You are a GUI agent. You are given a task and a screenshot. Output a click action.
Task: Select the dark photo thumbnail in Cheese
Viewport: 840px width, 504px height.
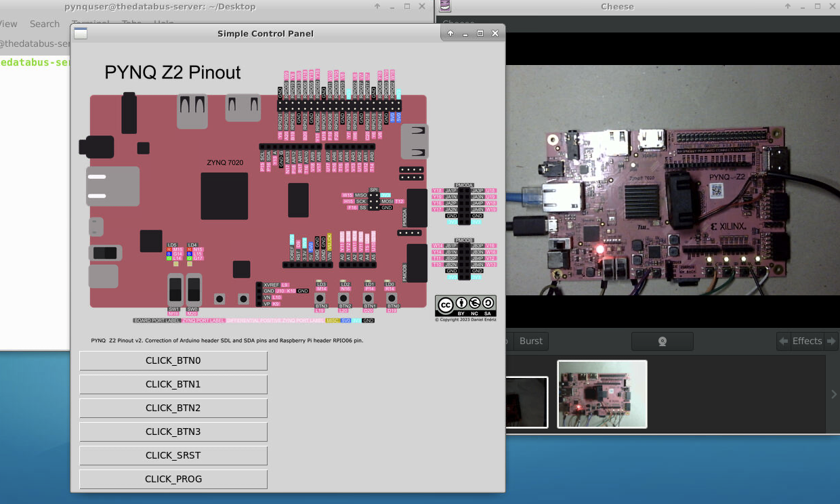click(526, 402)
